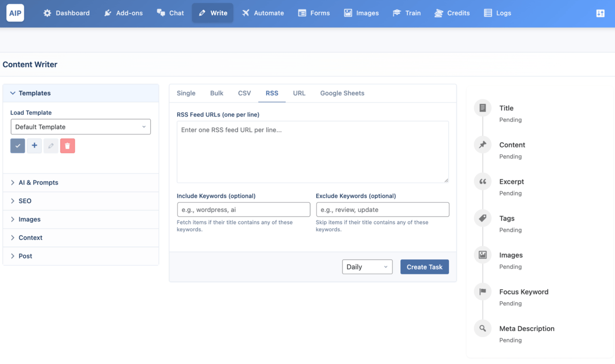Expand the SEO section
615x364 pixels.
tap(25, 200)
